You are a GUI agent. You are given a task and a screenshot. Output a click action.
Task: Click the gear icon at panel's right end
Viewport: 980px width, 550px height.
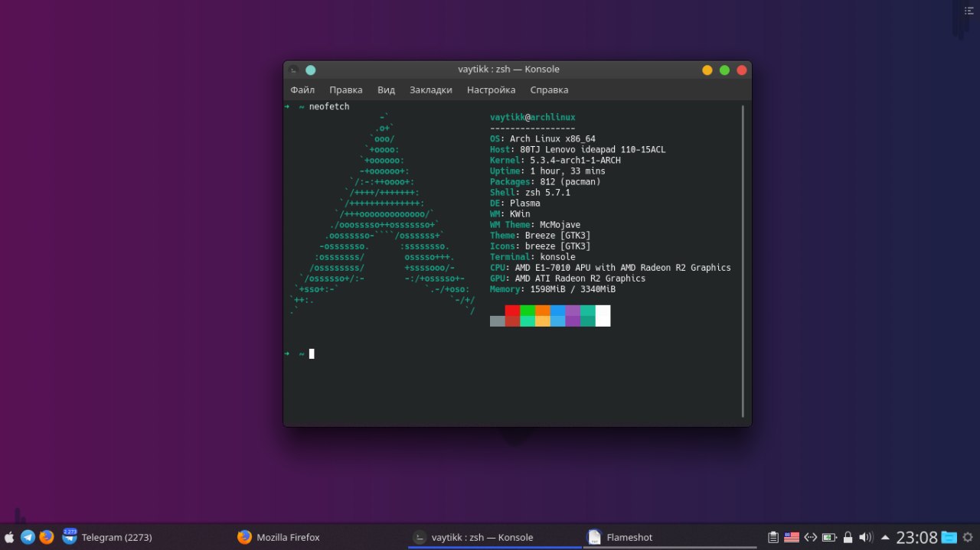(x=968, y=537)
